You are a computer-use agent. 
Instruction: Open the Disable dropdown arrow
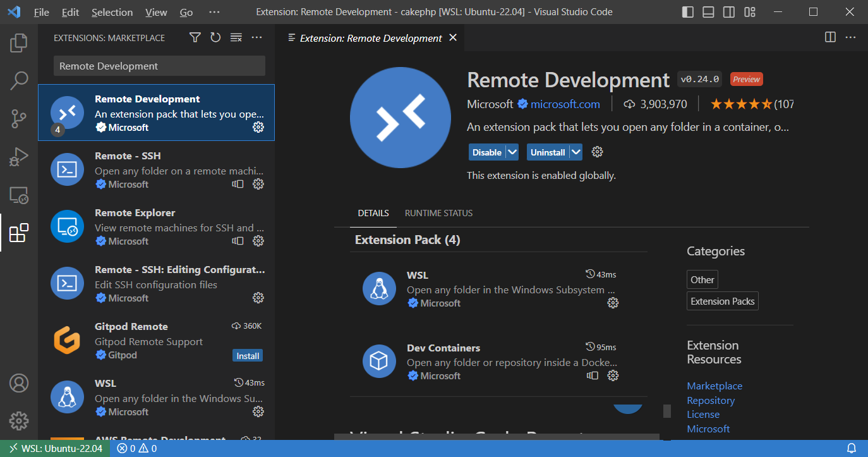(512, 152)
